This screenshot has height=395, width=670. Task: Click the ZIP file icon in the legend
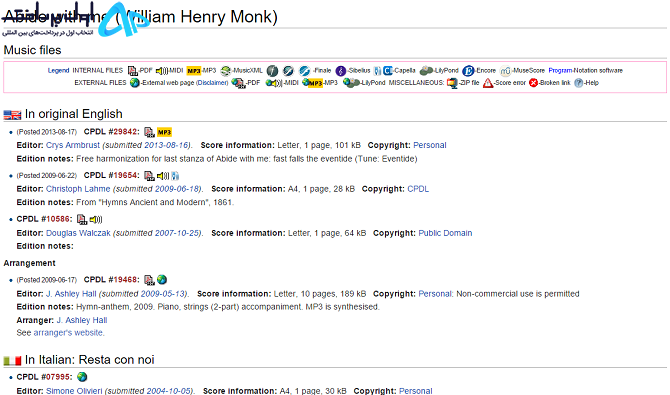(x=452, y=83)
